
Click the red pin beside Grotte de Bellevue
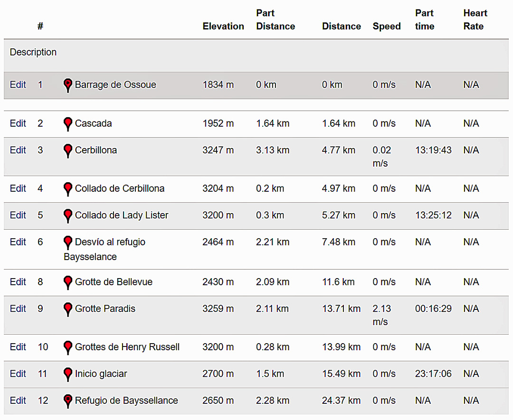[x=68, y=283]
